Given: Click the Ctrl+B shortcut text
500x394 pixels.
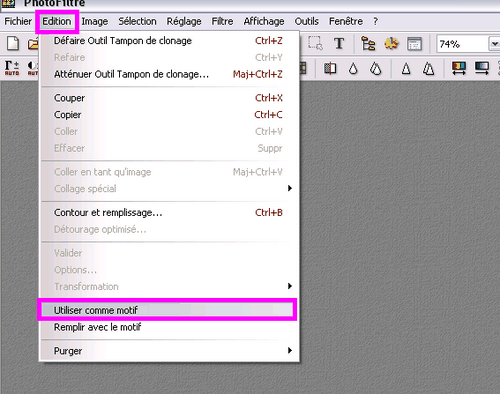Looking at the screenshot, I should 269,213.
